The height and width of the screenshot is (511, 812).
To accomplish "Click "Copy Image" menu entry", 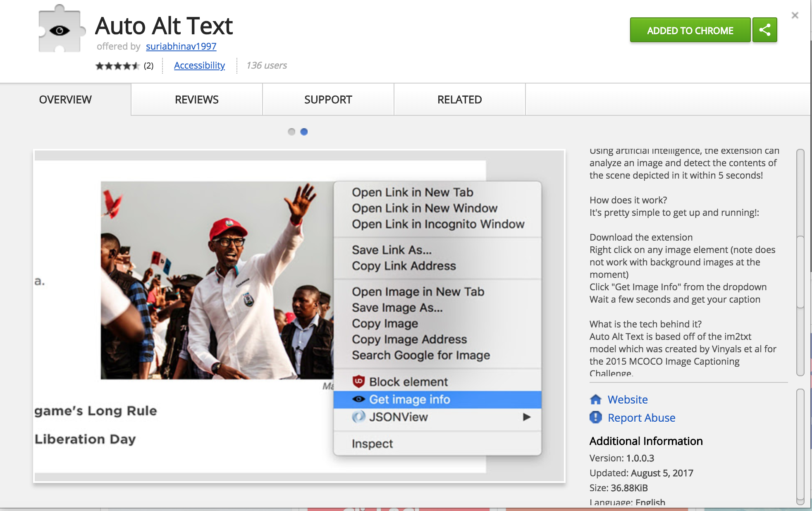I will pyautogui.click(x=385, y=323).
